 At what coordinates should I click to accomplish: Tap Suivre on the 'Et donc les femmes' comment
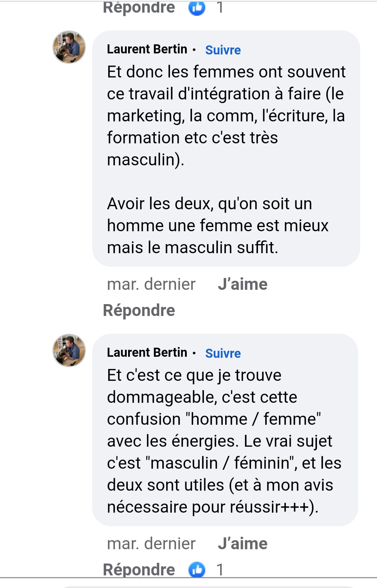223,50
